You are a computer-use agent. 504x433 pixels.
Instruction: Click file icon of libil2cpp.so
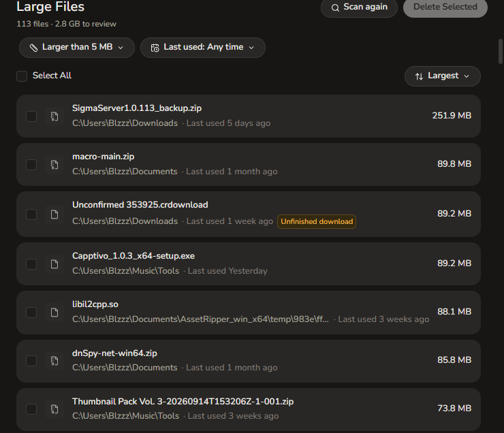[54, 312]
